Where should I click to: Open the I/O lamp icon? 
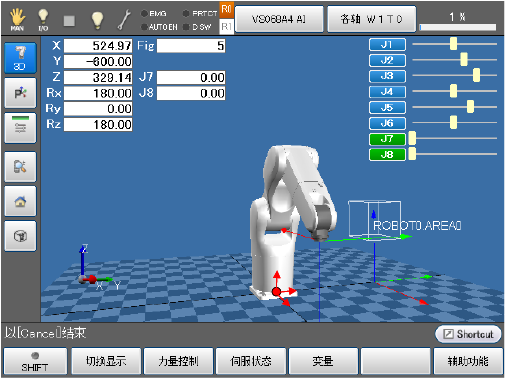43,20
